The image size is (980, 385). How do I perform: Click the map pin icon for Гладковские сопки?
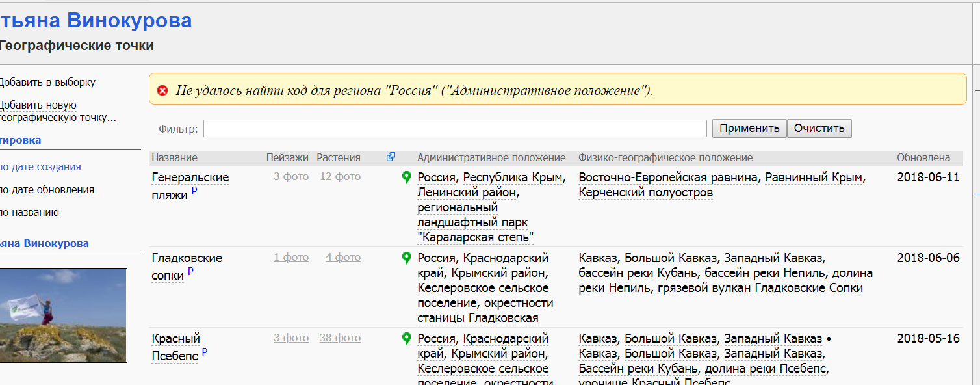tap(407, 258)
